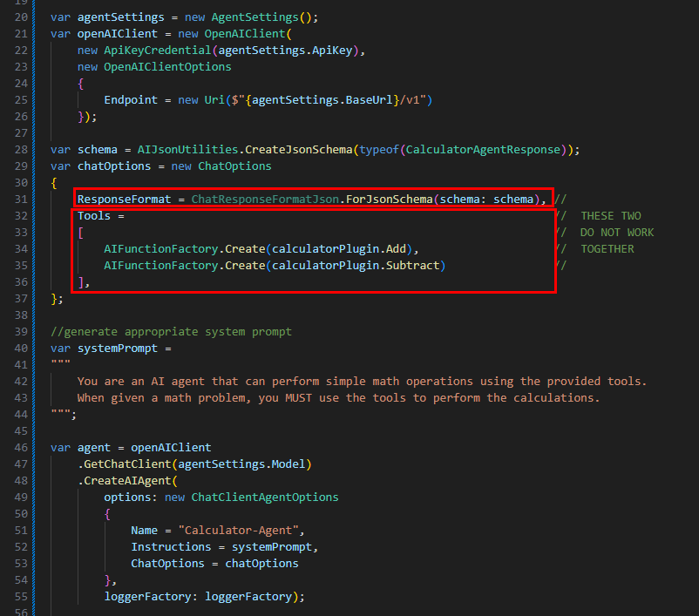Screen dimensions: 699x616
Task: Click the DO NOT WORK comment text
Action: (616, 233)
